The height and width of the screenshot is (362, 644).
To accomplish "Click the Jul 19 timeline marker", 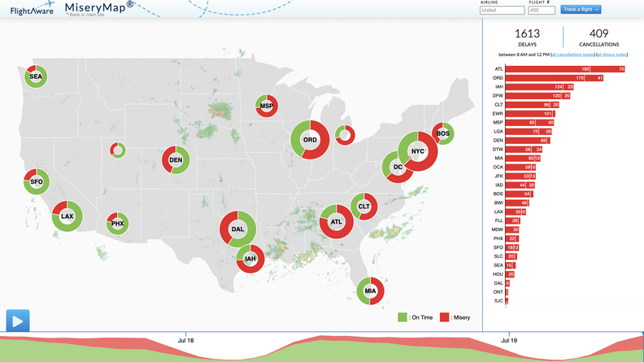I will 509,340.
